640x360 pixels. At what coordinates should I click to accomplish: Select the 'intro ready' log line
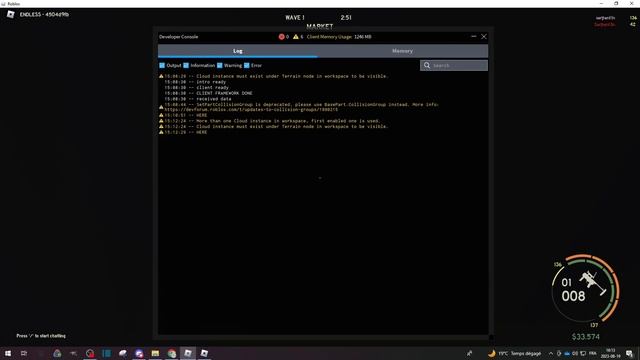195,82
